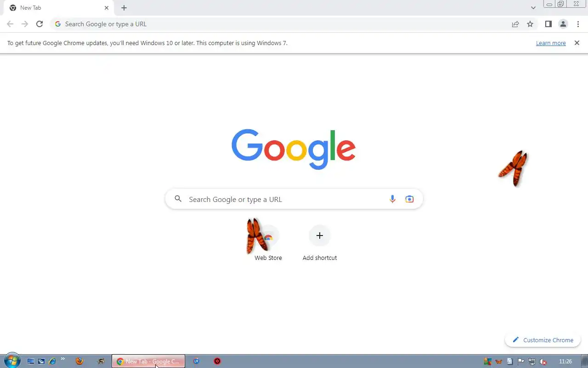
Task: Expand the quick launch overflow chevron
Action: [63, 359]
